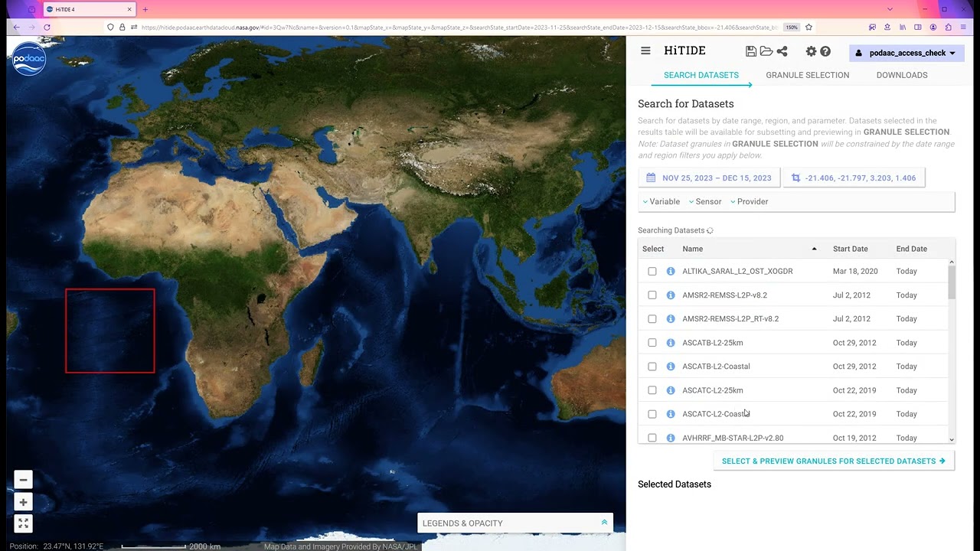Select the ASCATB-L2-25km checkbox
980x551 pixels.
(652, 343)
